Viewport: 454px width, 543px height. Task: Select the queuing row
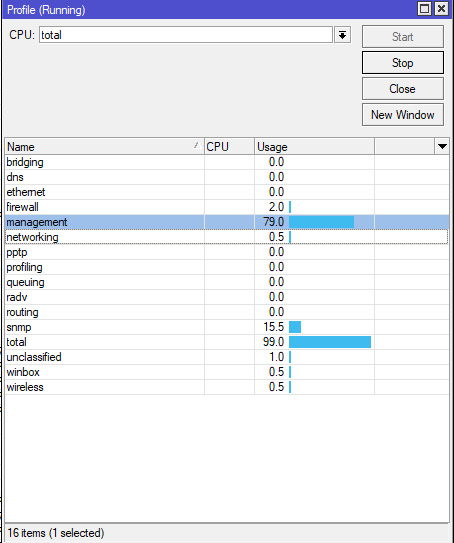pyautogui.click(x=227, y=282)
